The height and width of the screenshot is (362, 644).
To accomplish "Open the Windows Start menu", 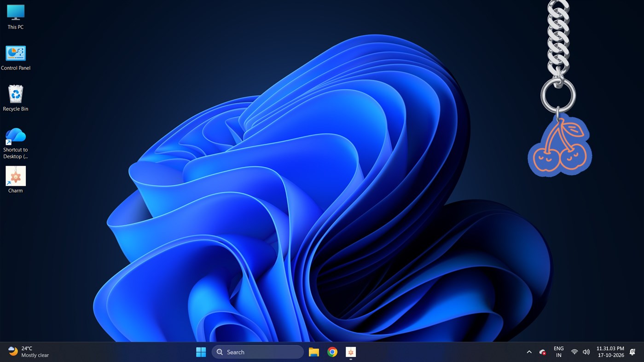I will tap(201, 352).
